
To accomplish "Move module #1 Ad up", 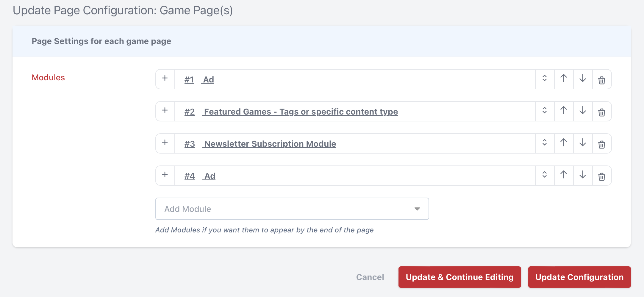I will [x=564, y=79].
